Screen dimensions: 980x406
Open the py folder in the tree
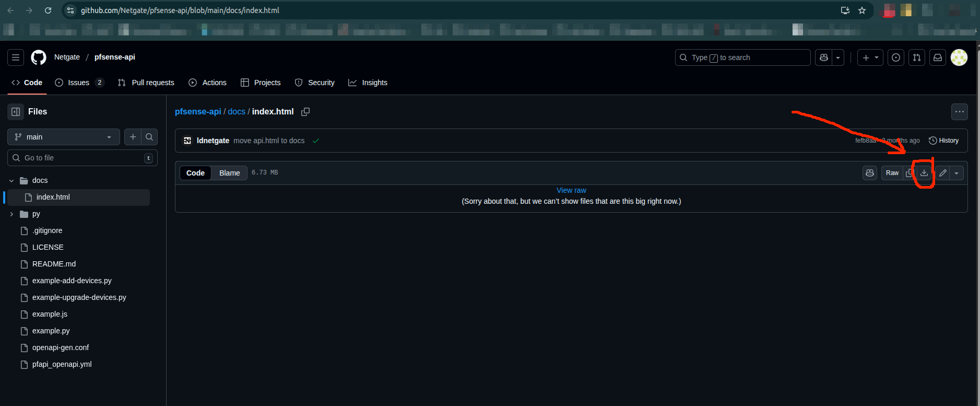coord(36,214)
